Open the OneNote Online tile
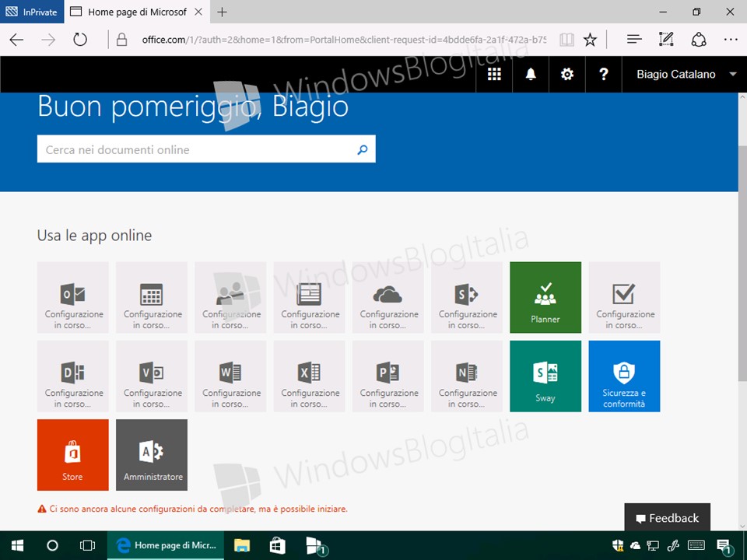The height and width of the screenshot is (560, 747). click(467, 376)
